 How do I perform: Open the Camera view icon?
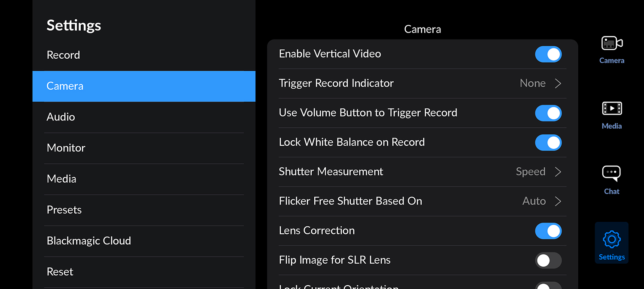click(x=612, y=43)
